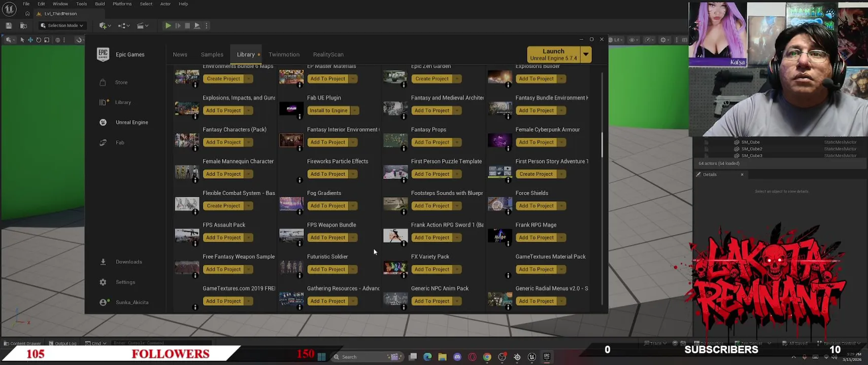Create Project for First Person Story Adventure
This screenshot has width=868, height=365.
536,174
